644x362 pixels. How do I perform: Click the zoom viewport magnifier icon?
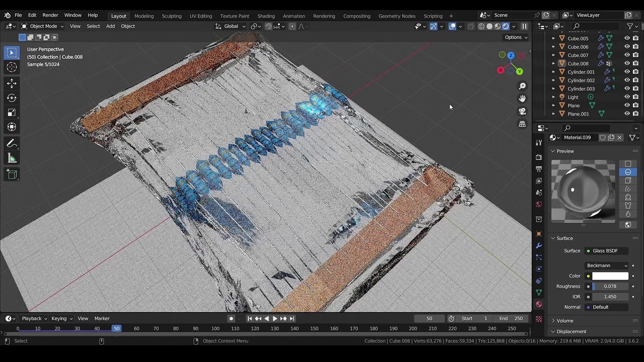point(522,86)
